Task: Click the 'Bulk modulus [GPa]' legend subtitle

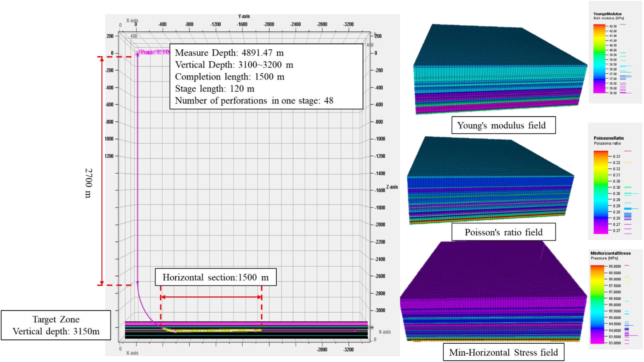Action: click(x=608, y=18)
